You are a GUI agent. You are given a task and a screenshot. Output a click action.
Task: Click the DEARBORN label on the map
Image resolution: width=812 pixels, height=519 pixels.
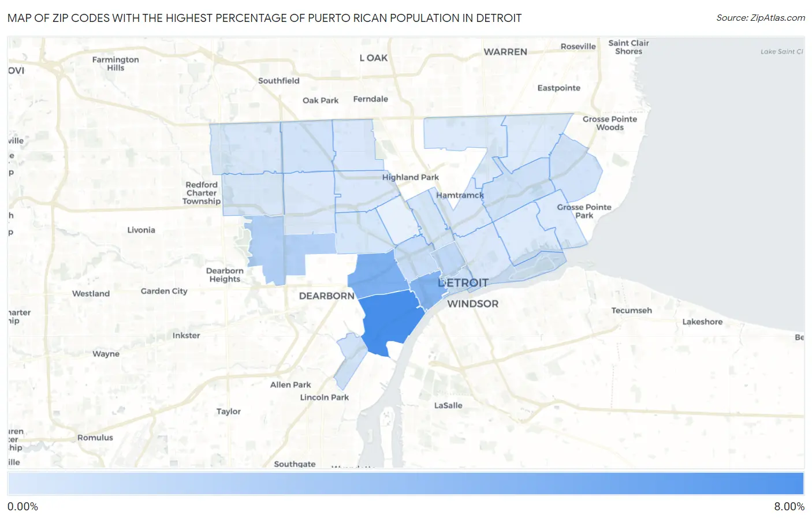point(327,296)
